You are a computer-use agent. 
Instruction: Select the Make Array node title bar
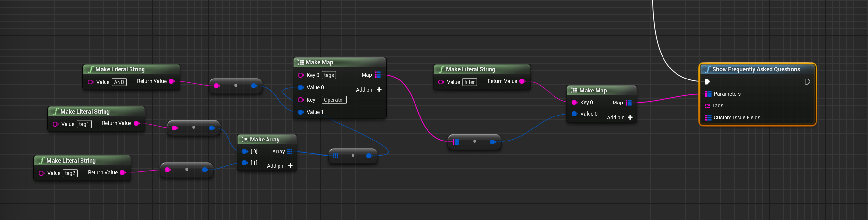pos(265,140)
